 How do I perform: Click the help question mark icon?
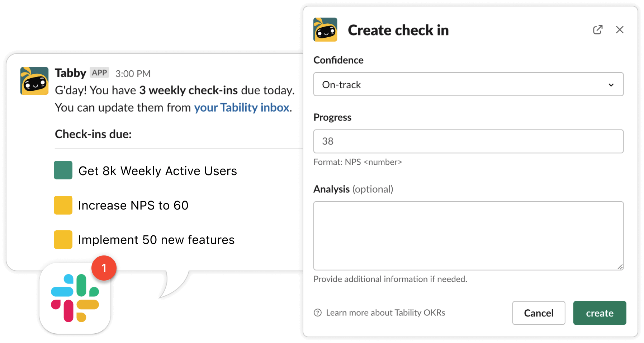click(x=318, y=313)
